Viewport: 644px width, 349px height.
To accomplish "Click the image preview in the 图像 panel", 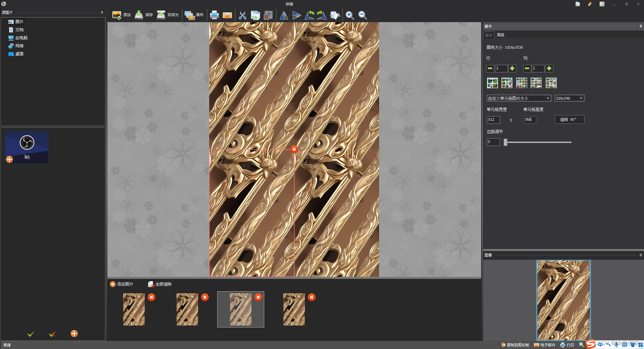I will tap(563, 300).
